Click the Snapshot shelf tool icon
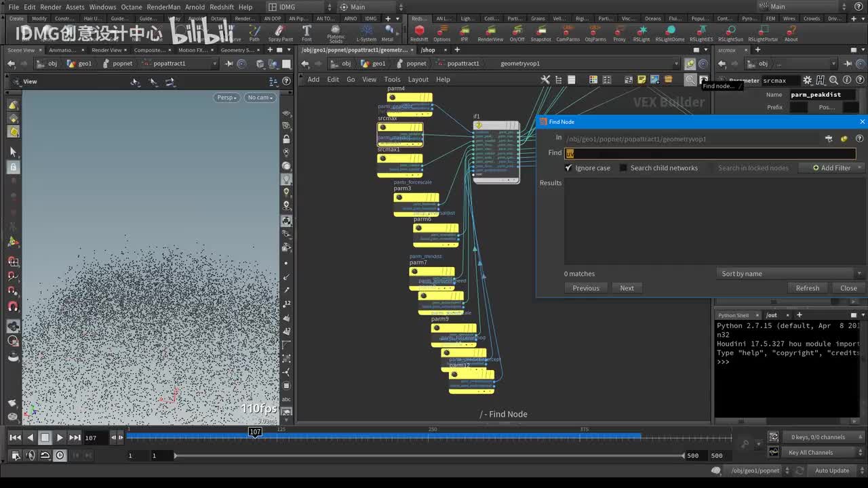This screenshot has height=488, width=868. [x=540, y=31]
